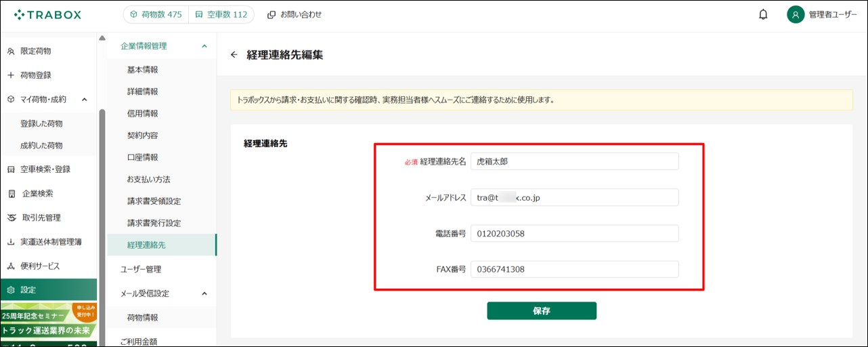Image resolution: width=868 pixels, height=347 pixels.
Task: Click the truck icon beside 空車数
Action: pos(199,14)
